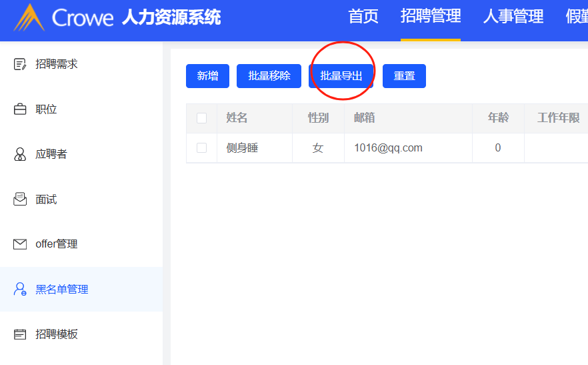Click the Crowe logo icon
The image size is (588, 365).
(29, 17)
